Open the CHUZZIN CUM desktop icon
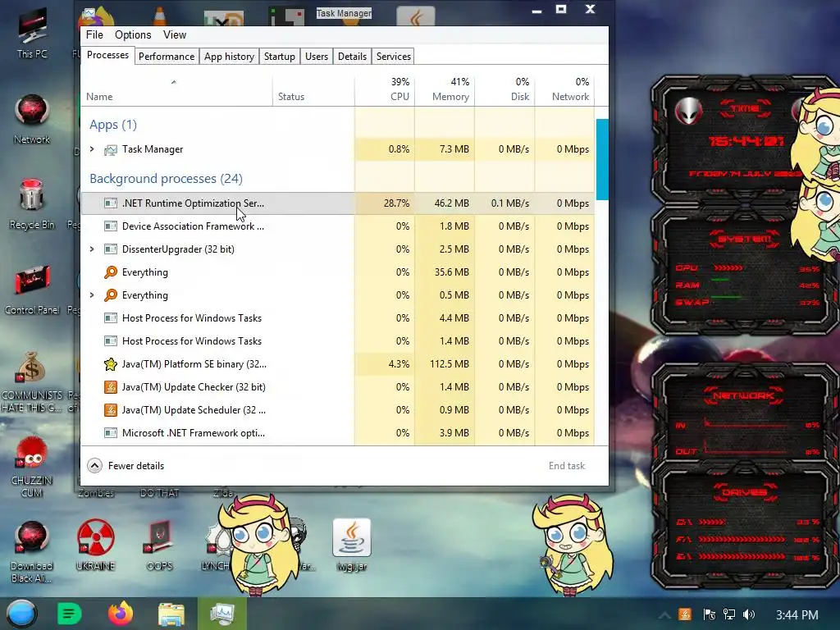This screenshot has width=840, height=630. coord(32,466)
